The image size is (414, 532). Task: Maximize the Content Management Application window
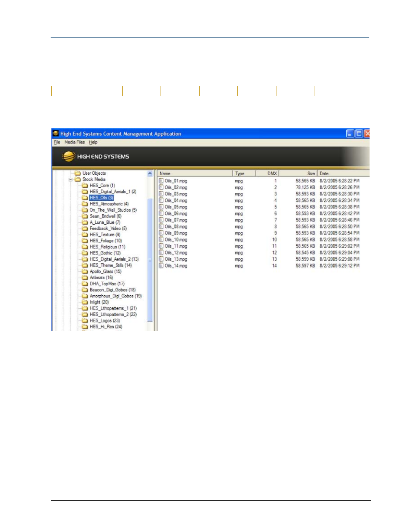pos(358,134)
